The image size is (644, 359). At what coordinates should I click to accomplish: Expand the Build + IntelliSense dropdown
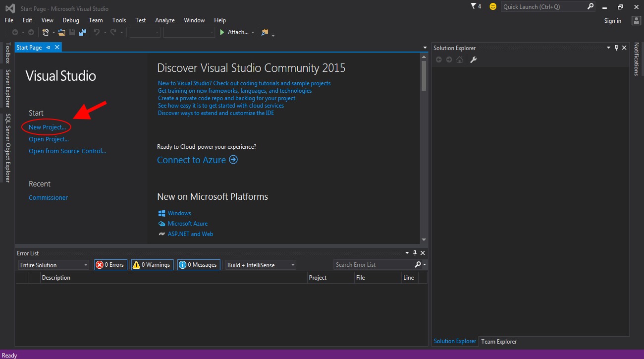pyautogui.click(x=261, y=265)
